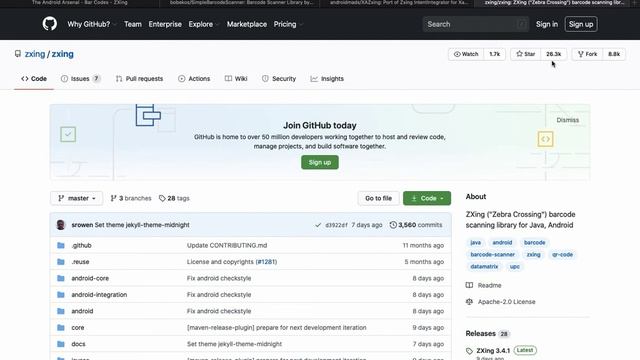Screen dimensions: 640x360
Task: Click the datamatrix topic tag
Action: [x=484, y=267]
